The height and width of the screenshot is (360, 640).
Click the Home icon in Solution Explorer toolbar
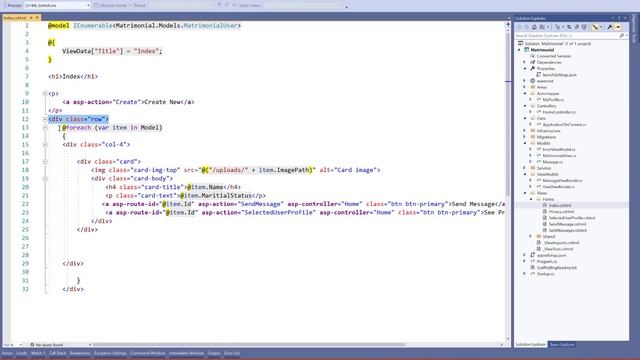(534, 27)
